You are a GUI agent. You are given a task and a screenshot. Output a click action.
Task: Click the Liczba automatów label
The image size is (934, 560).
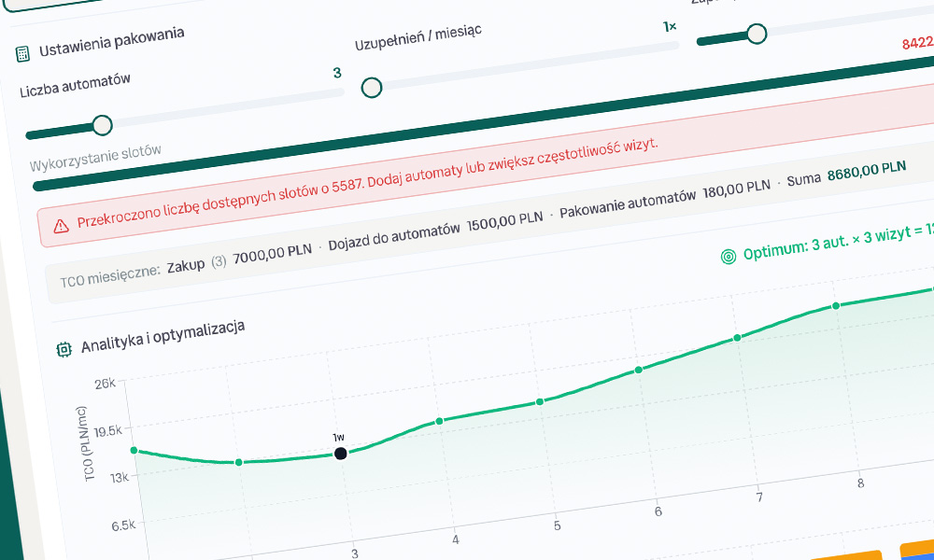(x=75, y=86)
